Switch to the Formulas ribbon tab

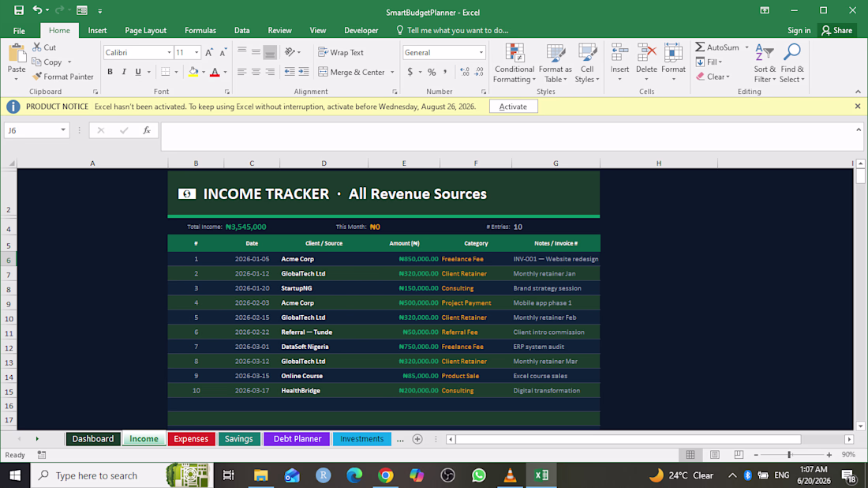tap(200, 31)
